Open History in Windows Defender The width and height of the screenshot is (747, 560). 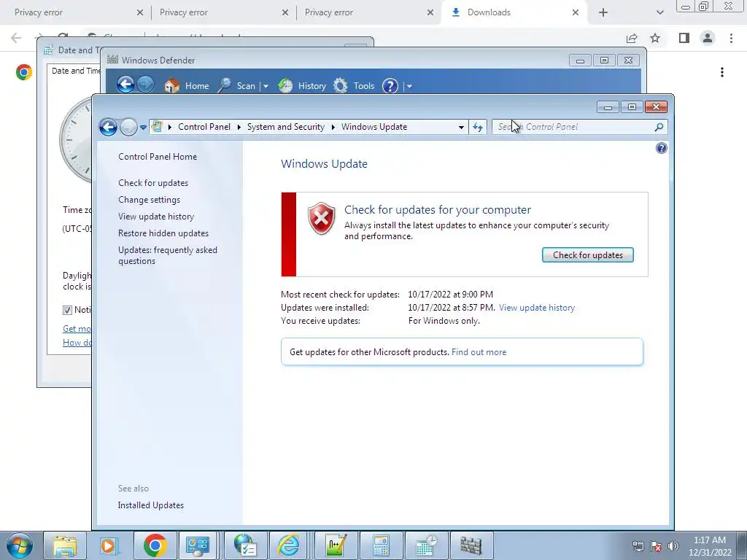coord(302,86)
